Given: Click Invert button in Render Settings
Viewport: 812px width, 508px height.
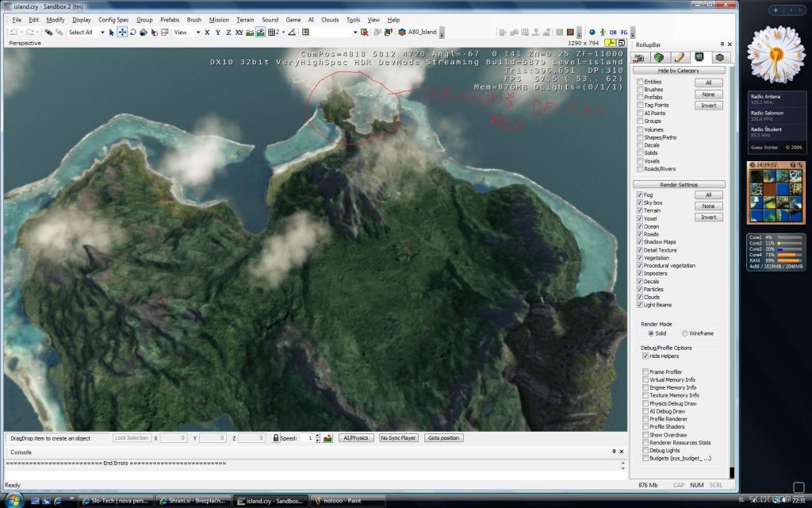Looking at the screenshot, I should click(x=708, y=217).
